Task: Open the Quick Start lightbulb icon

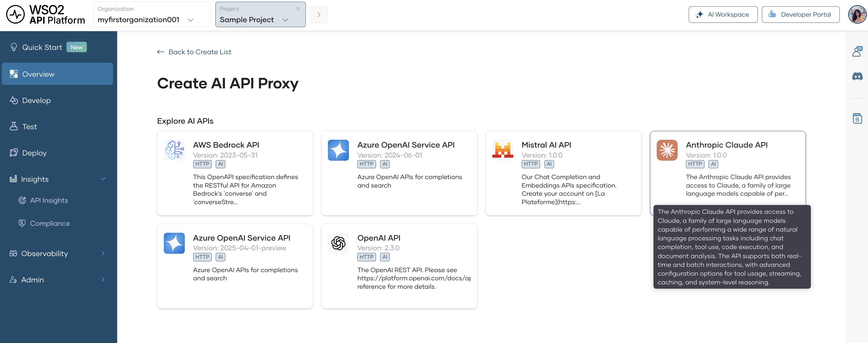Action: click(14, 47)
